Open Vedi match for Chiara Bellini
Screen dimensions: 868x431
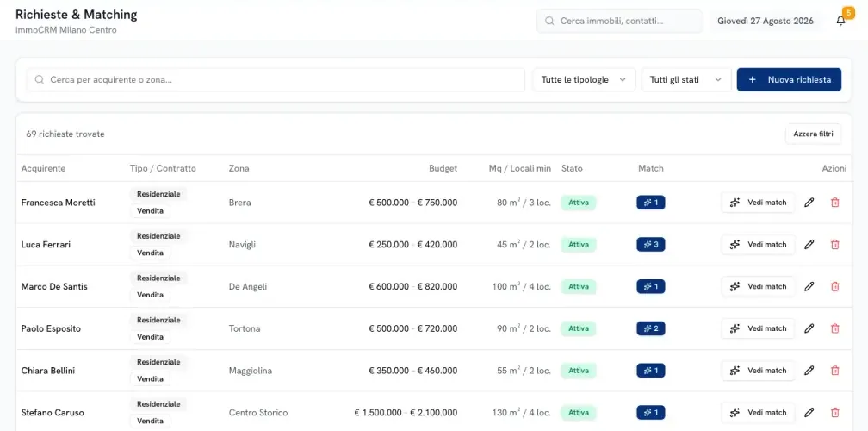pos(758,371)
